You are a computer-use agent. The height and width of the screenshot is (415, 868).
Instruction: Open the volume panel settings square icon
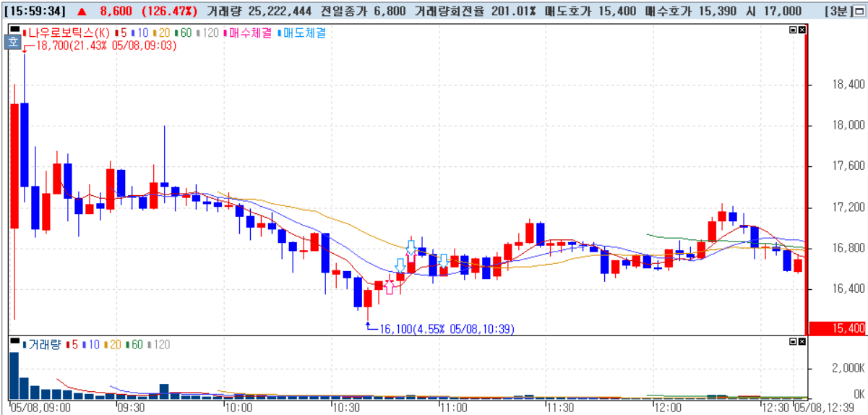(801, 341)
